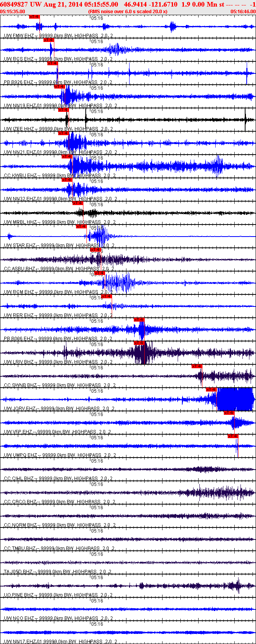Select the magnitude text 1.9 0.00 Mn
This screenshot has width=256, height=644.
pos(199,4)
